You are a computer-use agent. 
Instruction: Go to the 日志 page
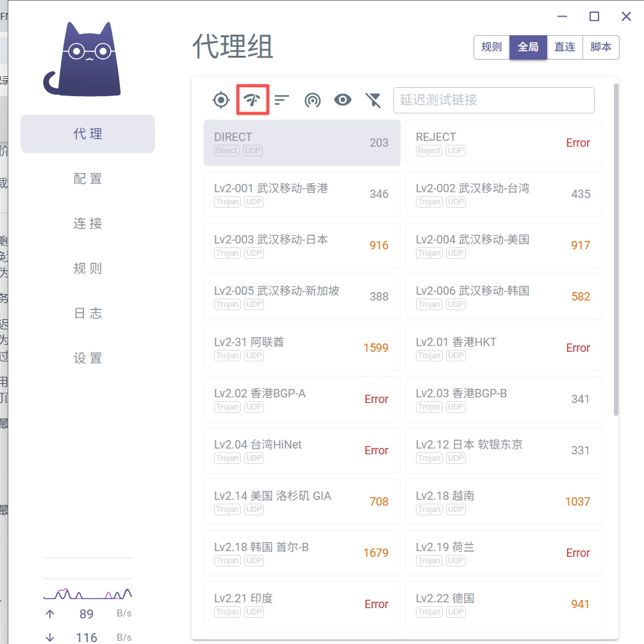88,313
